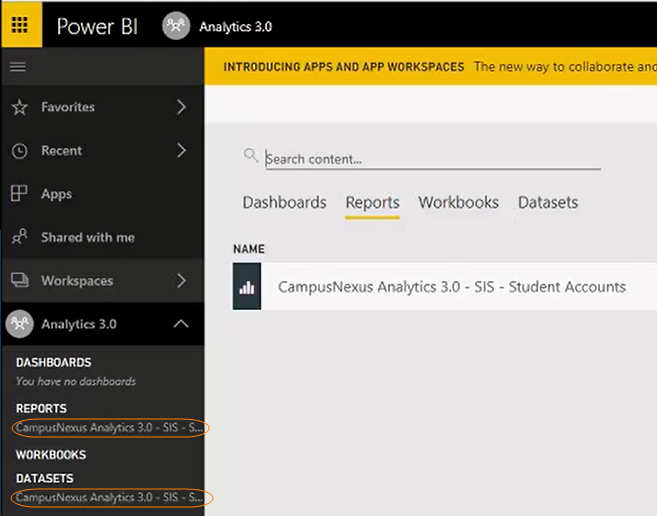The image size is (657, 516).
Task: Click the Workspaces icon
Action: pos(20,280)
